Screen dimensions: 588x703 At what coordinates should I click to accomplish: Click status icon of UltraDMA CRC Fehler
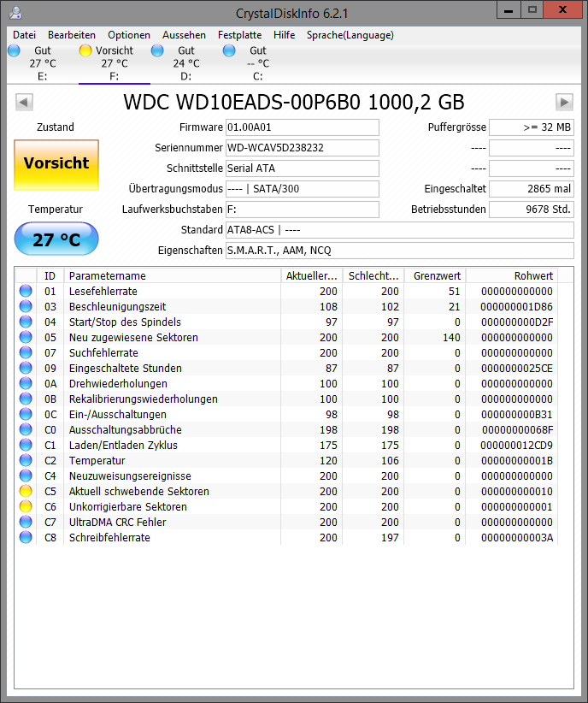click(x=26, y=522)
